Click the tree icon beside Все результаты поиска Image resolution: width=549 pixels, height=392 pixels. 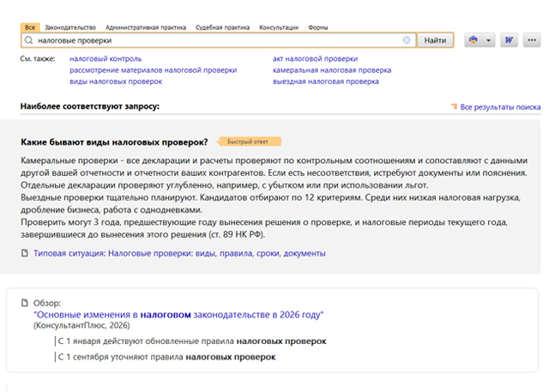pos(454,106)
